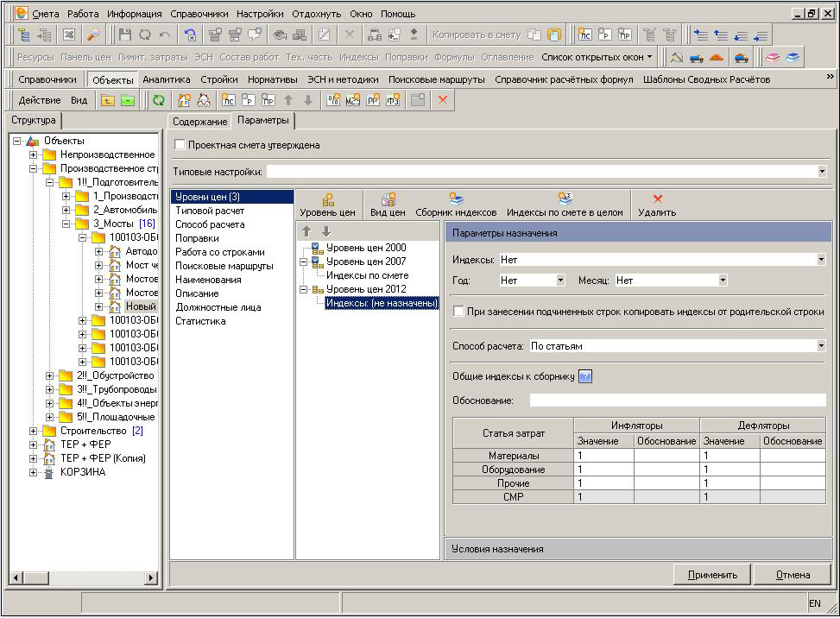Click the magnifier search icon in top toolbar
The image size is (840, 618).
coord(94,35)
